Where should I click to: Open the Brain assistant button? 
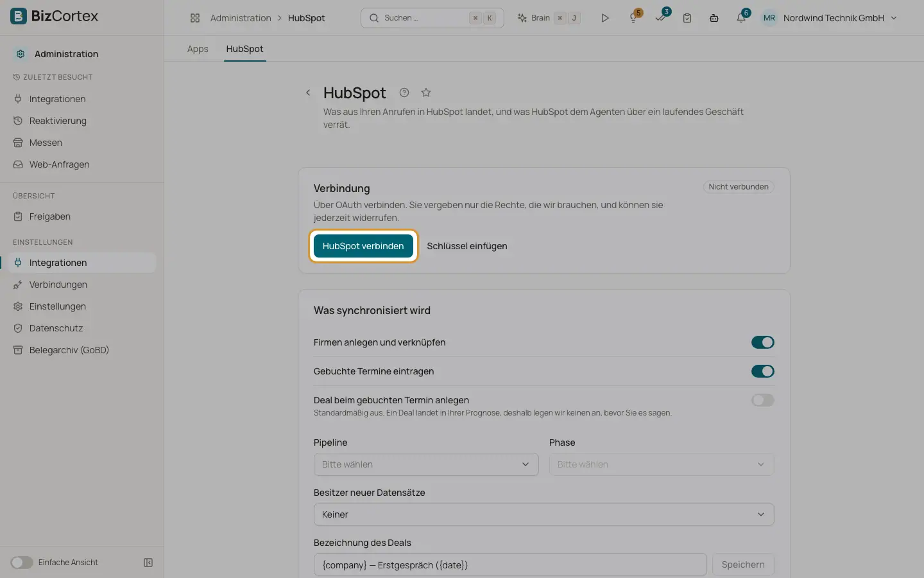click(549, 18)
